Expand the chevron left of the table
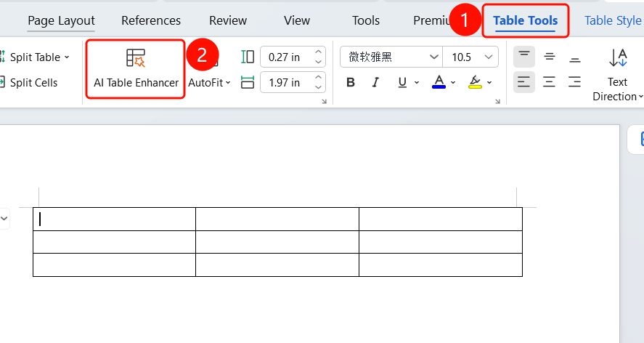644x343 pixels. pyautogui.click(x=4, y=219)
